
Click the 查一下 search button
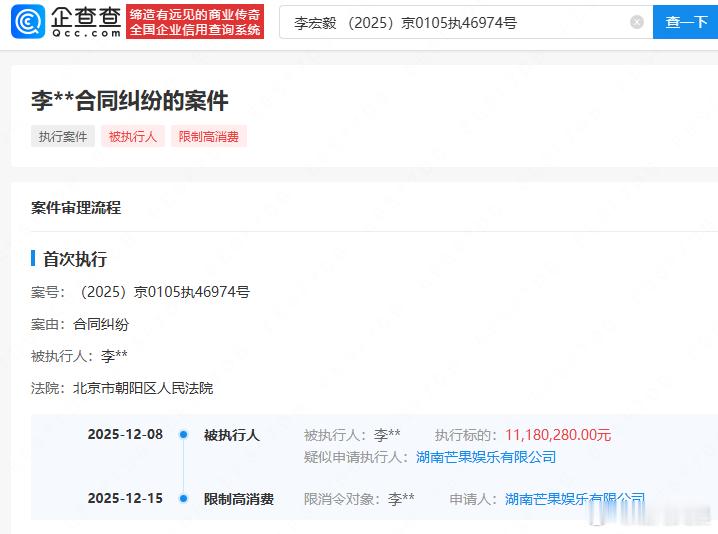pos(685,22)
